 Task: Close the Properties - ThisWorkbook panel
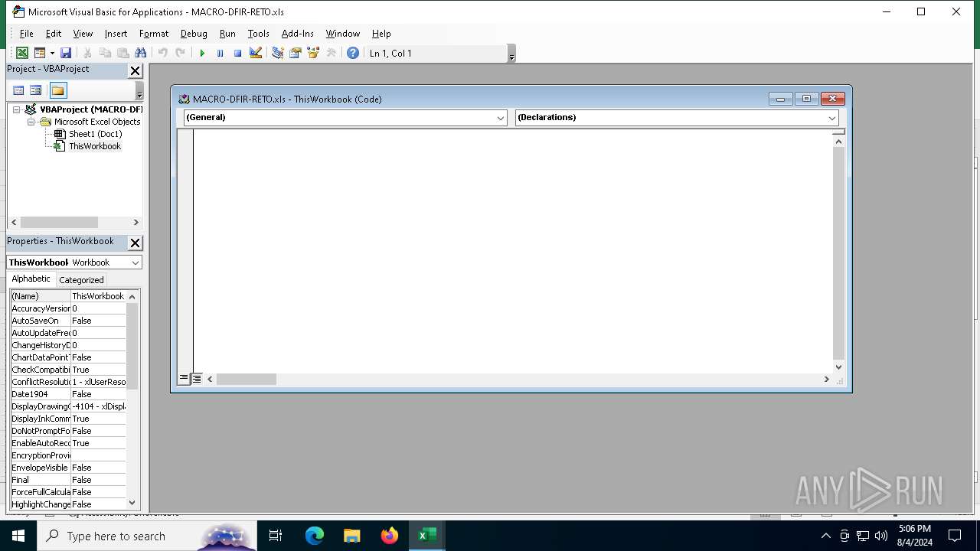[135, 243]
